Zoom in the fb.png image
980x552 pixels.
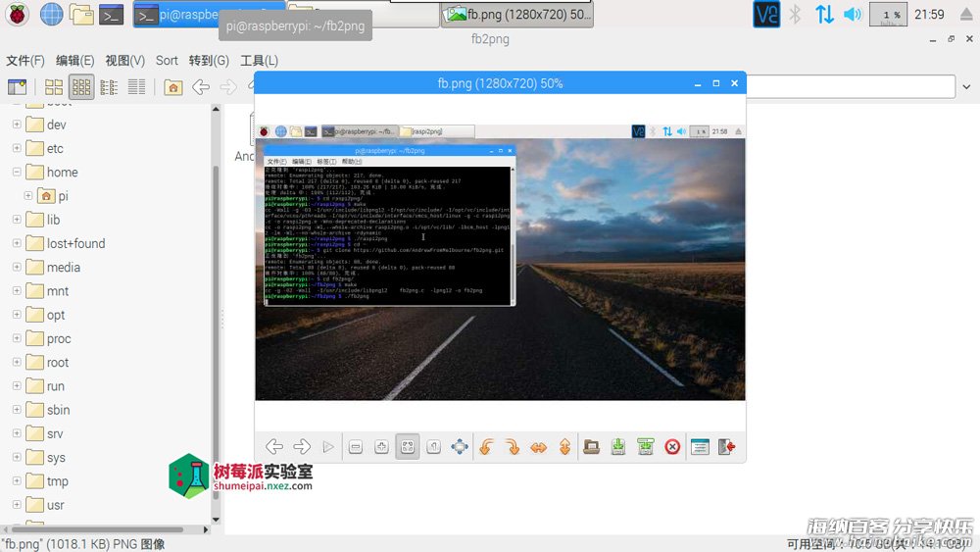click(381, 446)
